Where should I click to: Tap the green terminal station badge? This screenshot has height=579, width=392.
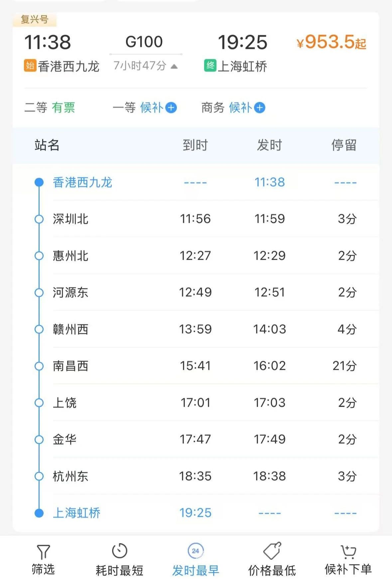point(210,65)
